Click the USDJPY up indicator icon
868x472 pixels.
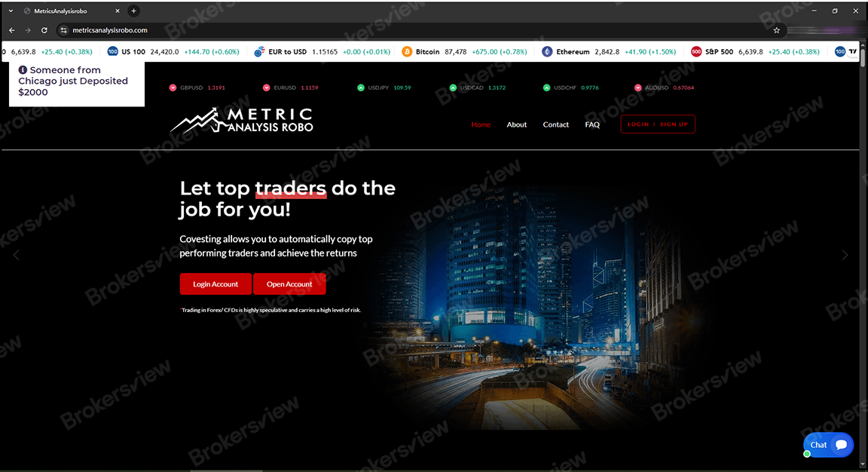[361, 87]
